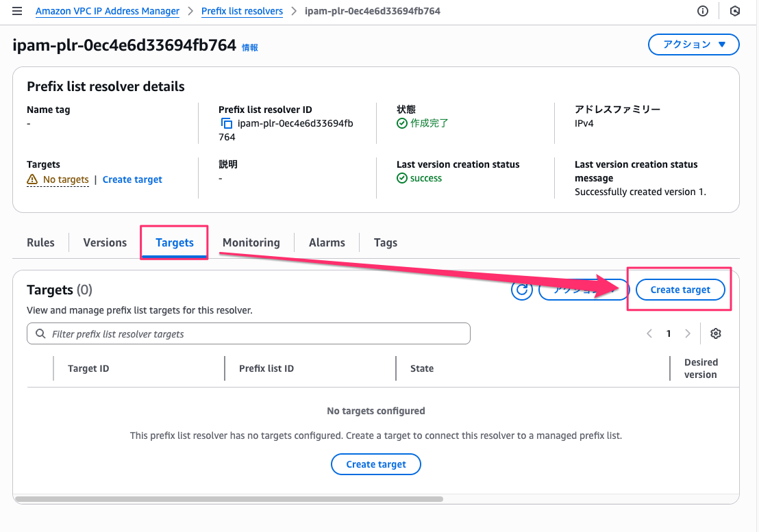759x532 pixels.
Task: Click the hexagon settings icon top right
Action: (x=735, y=11)
